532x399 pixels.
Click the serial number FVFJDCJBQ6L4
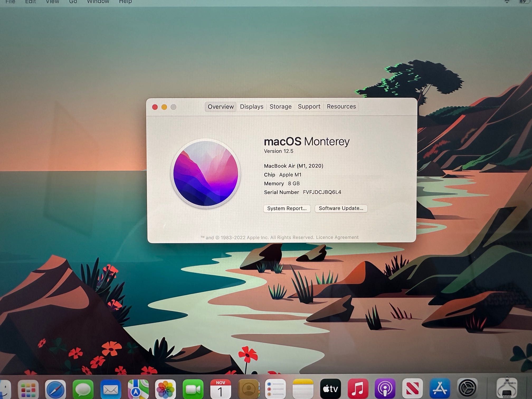click(322, 192)
